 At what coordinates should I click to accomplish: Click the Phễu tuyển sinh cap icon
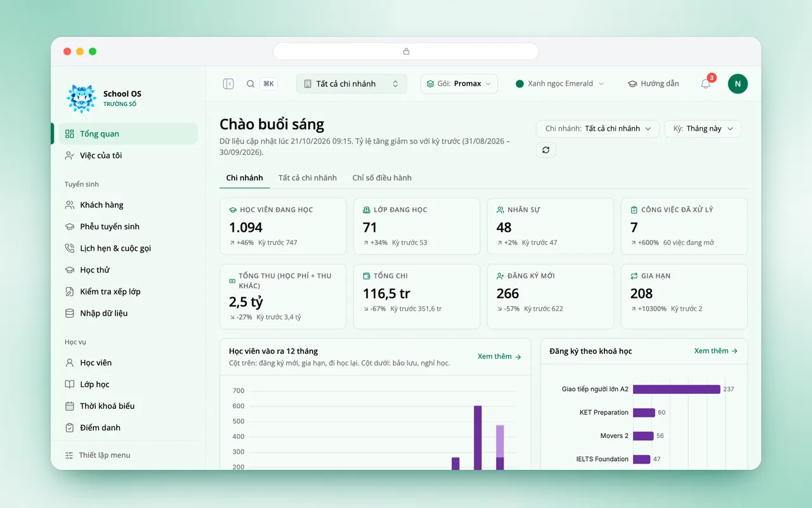pos(70,227)
